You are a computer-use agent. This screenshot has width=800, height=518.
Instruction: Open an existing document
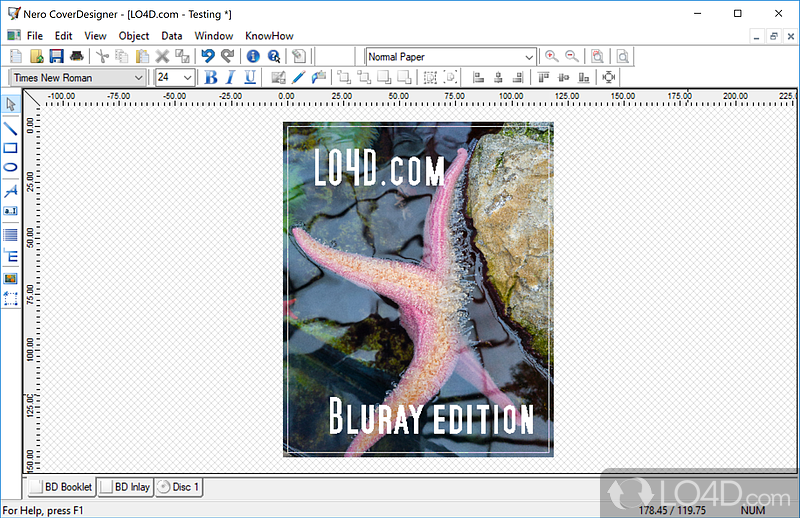tap(36, 56)
